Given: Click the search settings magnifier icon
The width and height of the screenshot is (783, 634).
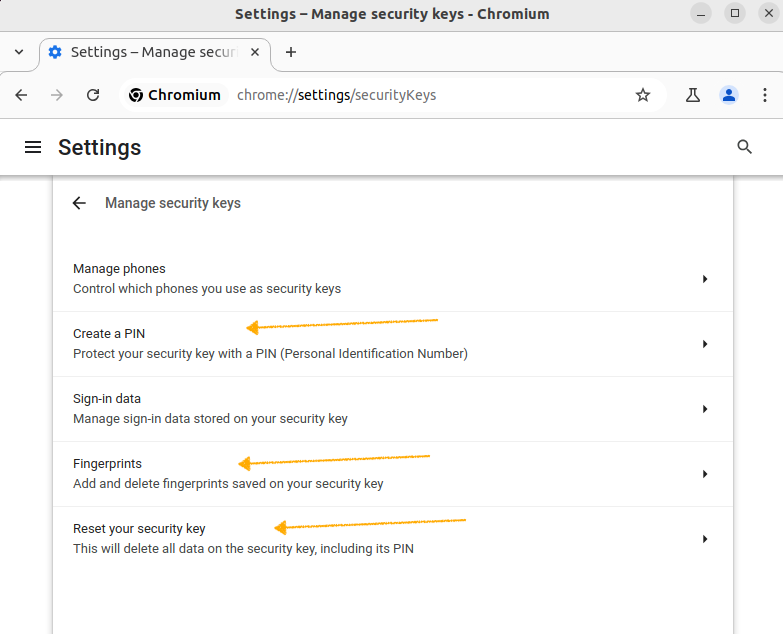Looking at the screenshot, I should tap(744, 147).
